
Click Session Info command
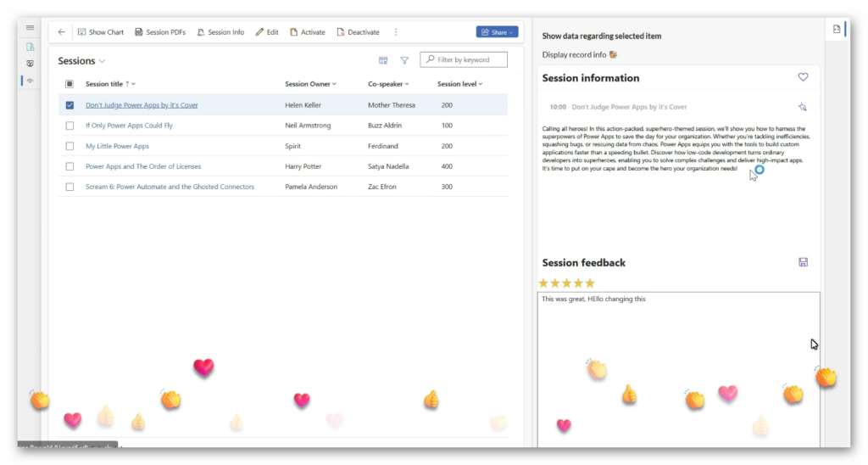coord(220,32)
